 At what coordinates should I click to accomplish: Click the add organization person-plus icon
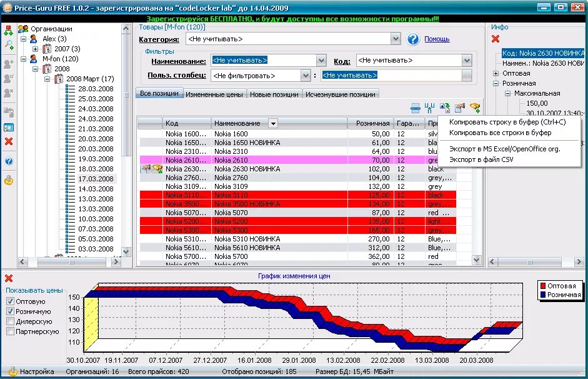coord(9,64)
